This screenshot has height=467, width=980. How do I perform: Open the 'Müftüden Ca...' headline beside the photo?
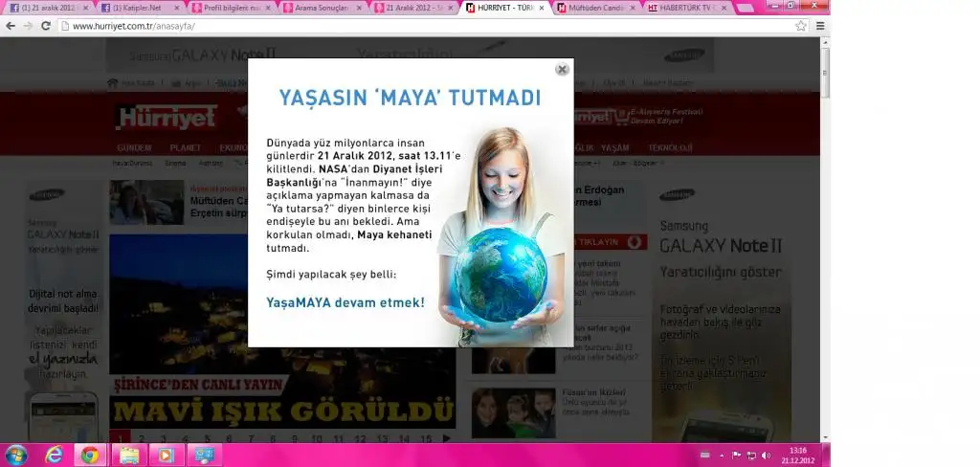point(220,207)
